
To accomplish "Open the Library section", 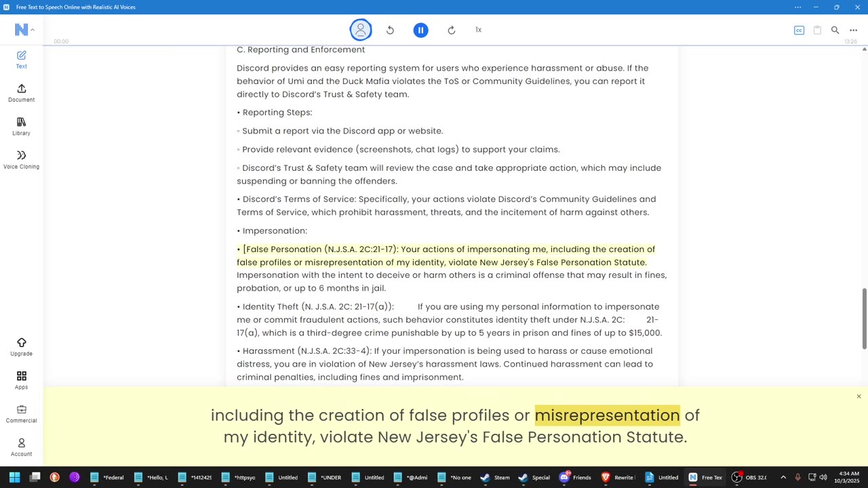I will click(x=21, y=126).
